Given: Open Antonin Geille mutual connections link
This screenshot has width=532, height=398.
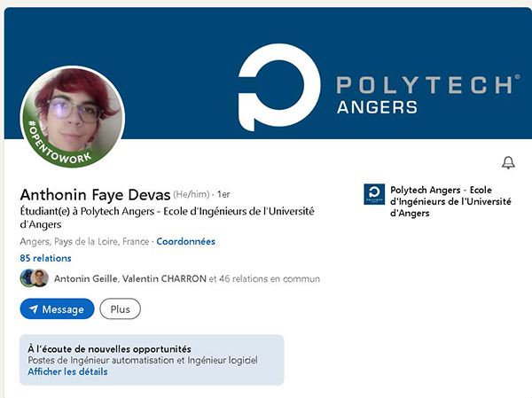Looking at the screenshot, I should pos(187,278).
